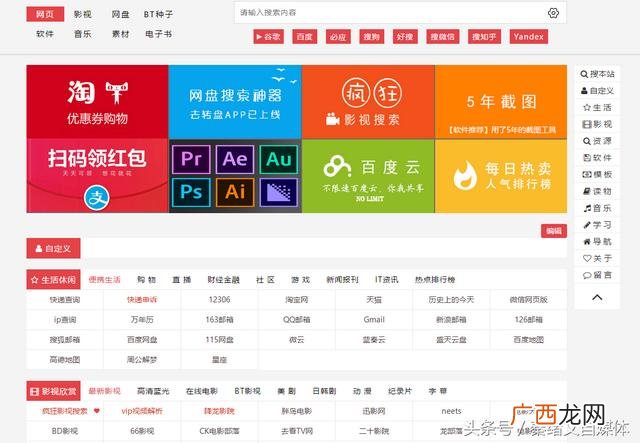Open the 淘宝网 link
Viewport: 640px width, 443px height.
pyautogui.click(x=297, y=300)
